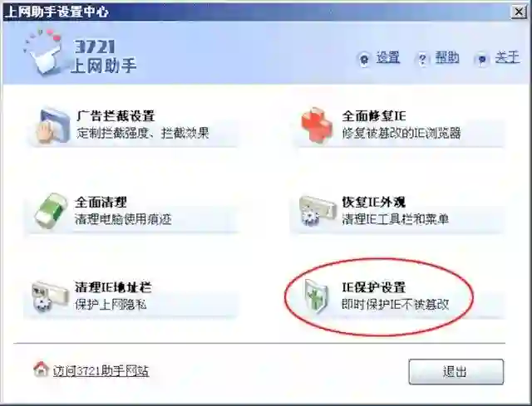532x406 pixels.
Task: Click the green shield IE保护设置 icon
Action: point(316,296)
